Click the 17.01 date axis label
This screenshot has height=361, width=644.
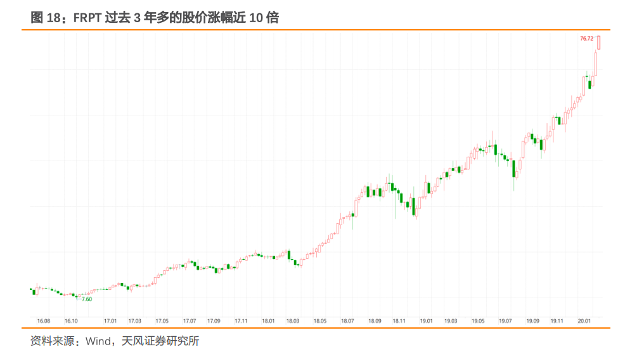point(110,320)
